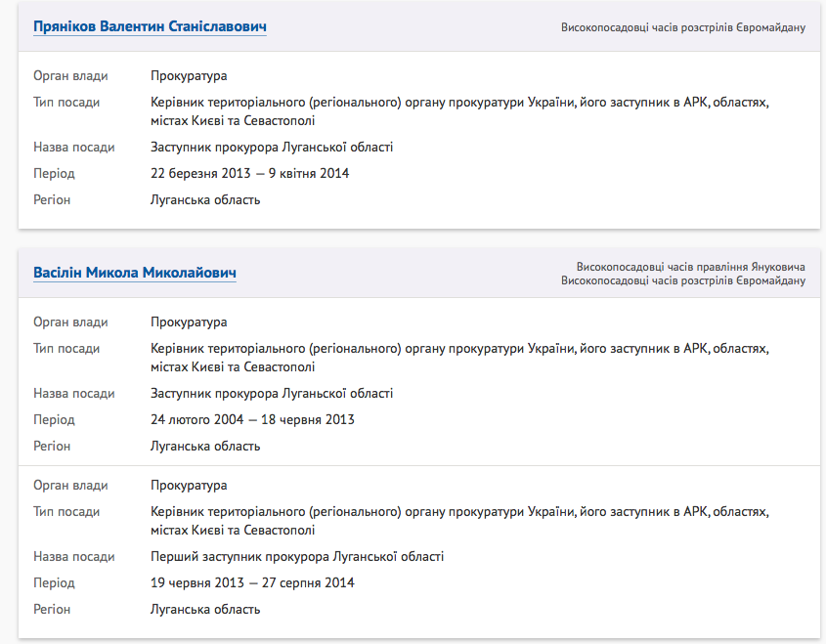Click the 'часів правління Януковича' category tag

pos(690,267)
